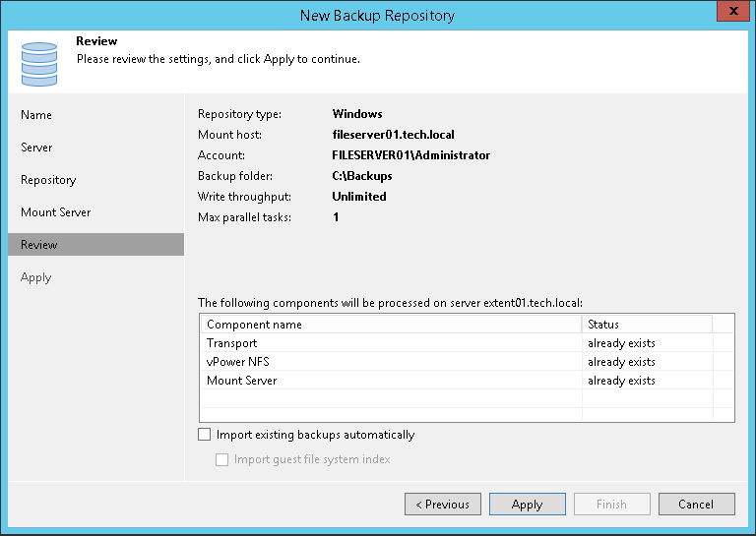Click the Apply button
Viewport: 756px width, 536px height.
point(527,504)
